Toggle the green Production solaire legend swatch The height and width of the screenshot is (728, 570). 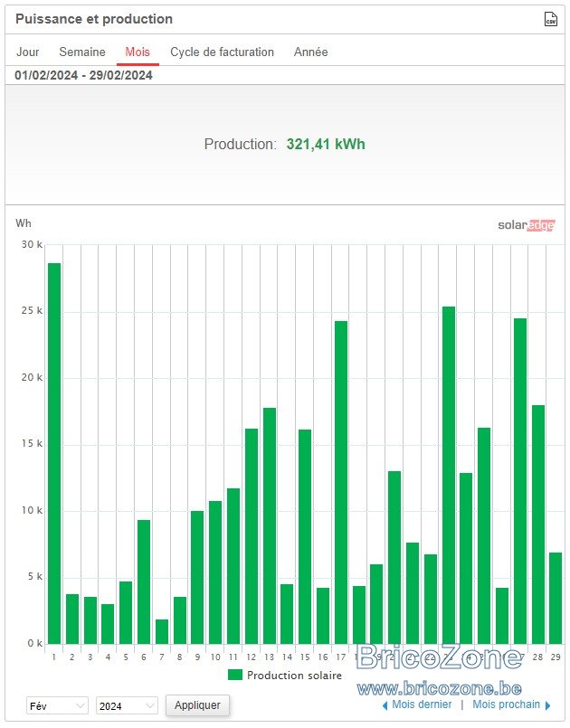coord(235,675)
